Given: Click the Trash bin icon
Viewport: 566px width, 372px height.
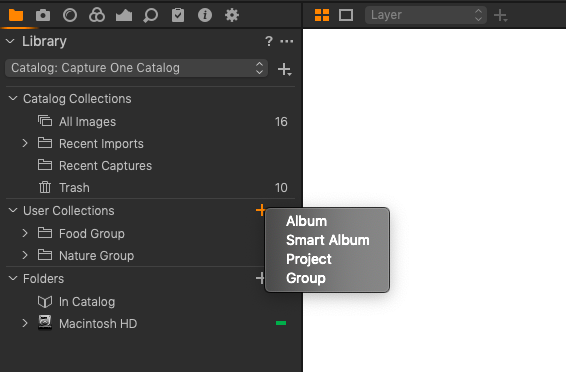Looking at the screenshot, I should [45, 187].
